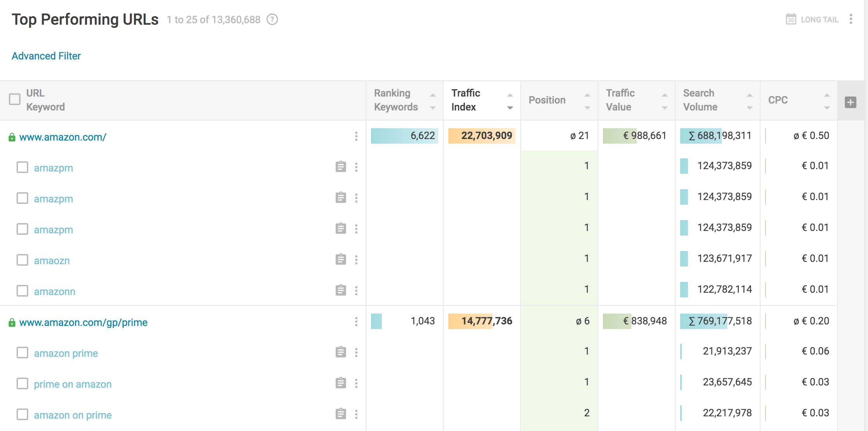The height and width of the screenshot is (431, 868).
Task: Click the 6,622 ranking keywords bar
Action: 404,136
